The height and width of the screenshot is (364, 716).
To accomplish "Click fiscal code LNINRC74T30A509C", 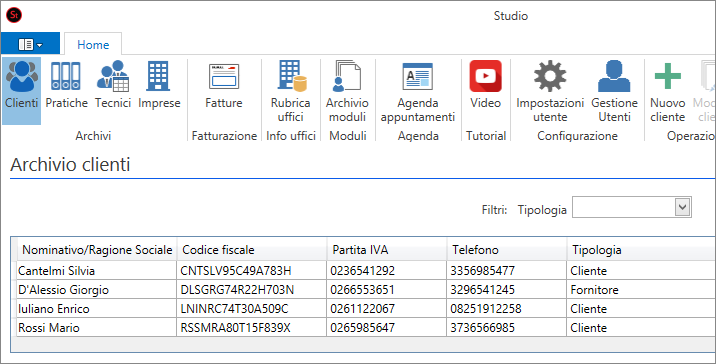I will tap(234, 309).
